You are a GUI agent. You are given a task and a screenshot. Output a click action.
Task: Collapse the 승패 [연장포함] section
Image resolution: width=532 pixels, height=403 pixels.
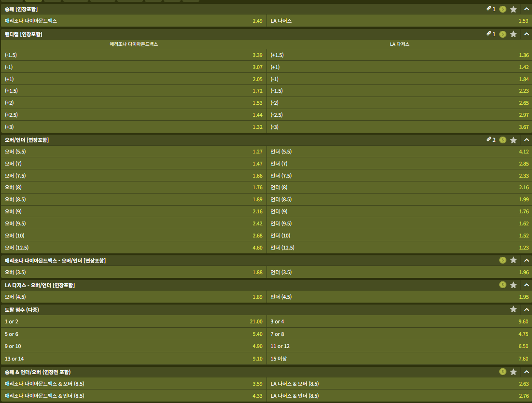point(527,9)
